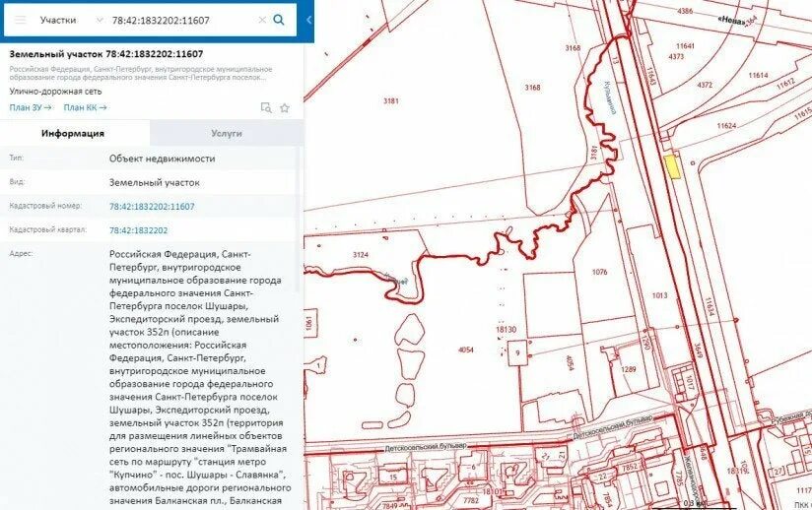The width and height of the screenshot is (812, 510).
Task: Switch to the Услуги tab
Action: pyautogui.click(x=227, y=134)
